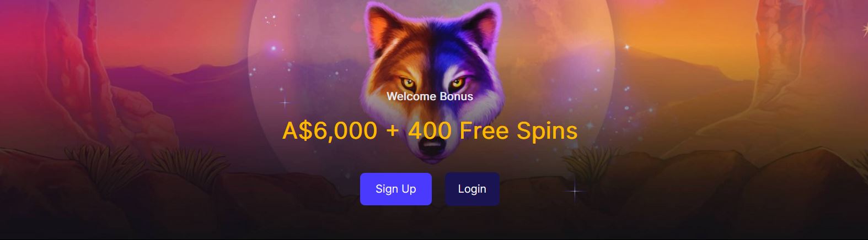Click the A$6,000 + 400 Free Spins headline
Viewport: 868px width, 240px height.
click(x=430, y=130)
